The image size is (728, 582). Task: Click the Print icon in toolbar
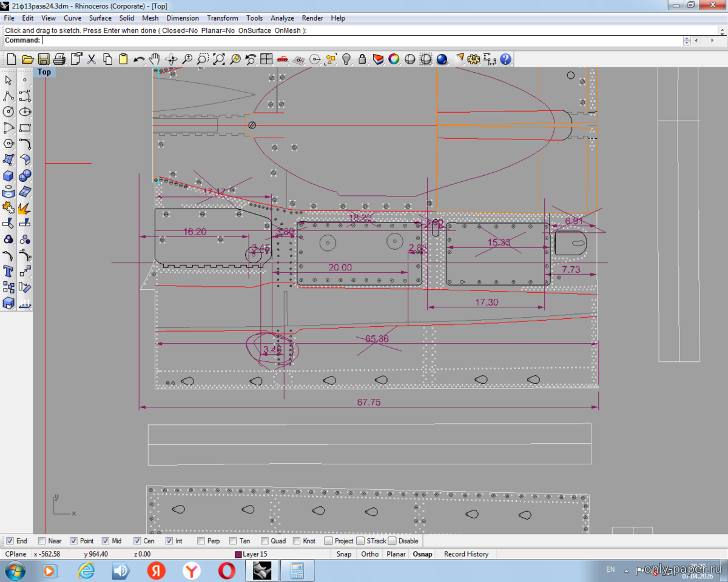pyautogui.click(x=59, y=59)
